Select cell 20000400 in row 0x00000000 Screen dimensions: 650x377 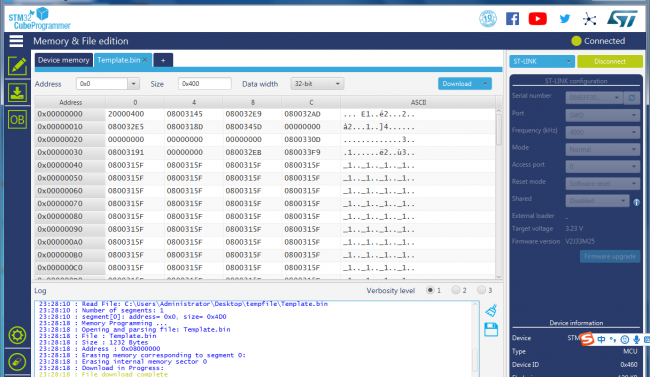[126, 114]
